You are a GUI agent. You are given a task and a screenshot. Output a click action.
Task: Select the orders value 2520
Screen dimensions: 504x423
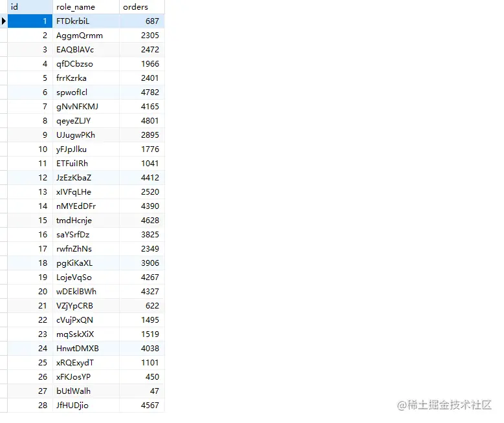click(142, 192)
